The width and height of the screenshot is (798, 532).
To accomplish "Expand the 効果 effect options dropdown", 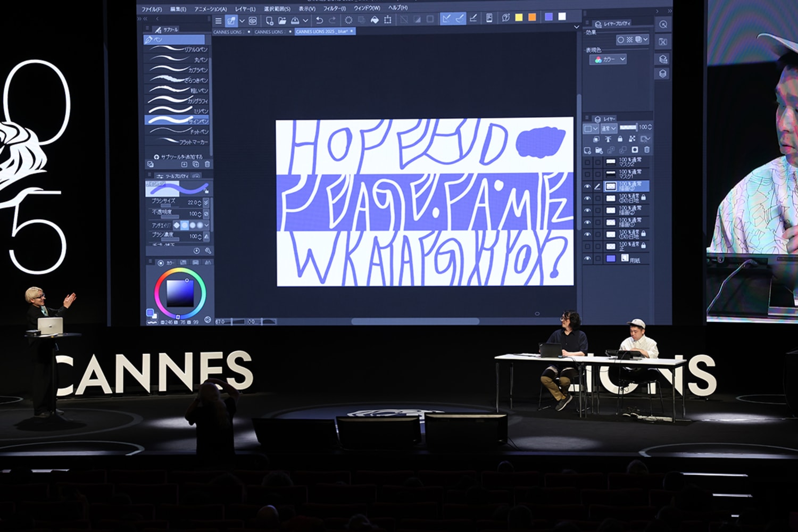I will 646,40.
